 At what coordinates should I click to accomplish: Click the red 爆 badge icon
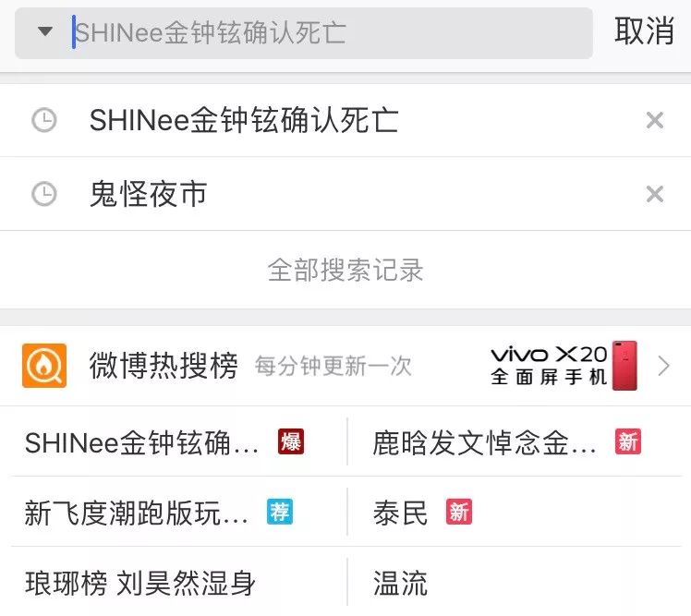[x=291, y=441]
